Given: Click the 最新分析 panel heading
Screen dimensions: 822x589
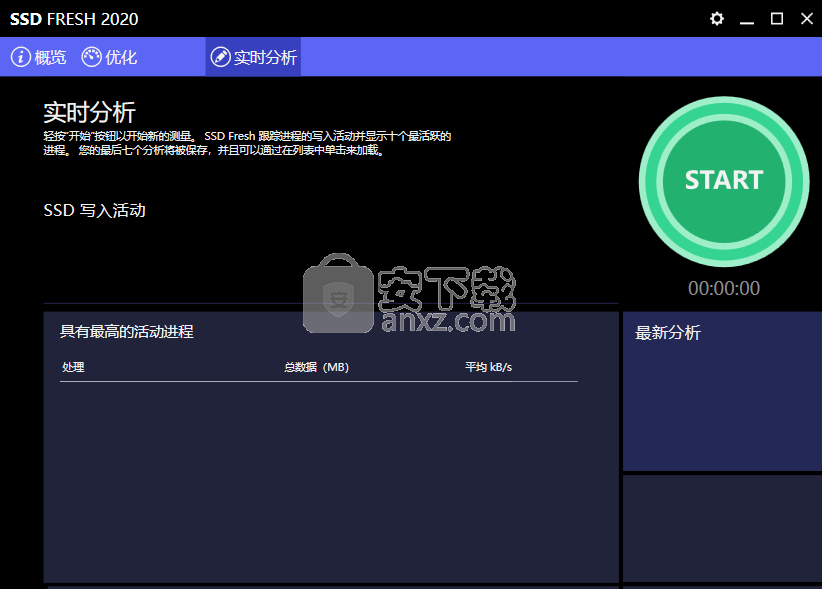Looking at the screenshot, I should (x=668, y=332).
